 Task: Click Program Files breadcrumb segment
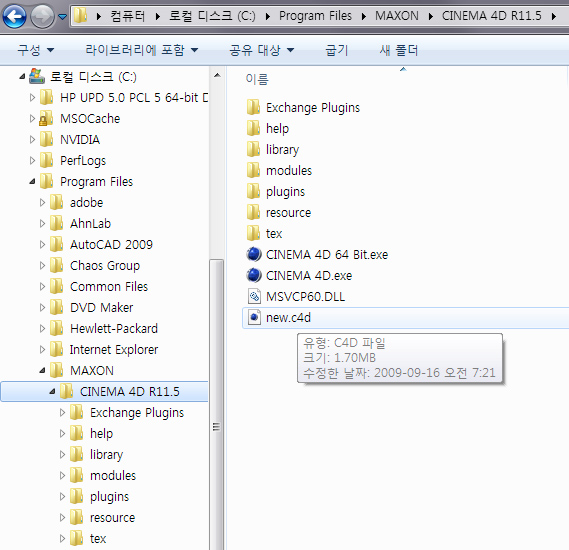(x=315, y=16)
